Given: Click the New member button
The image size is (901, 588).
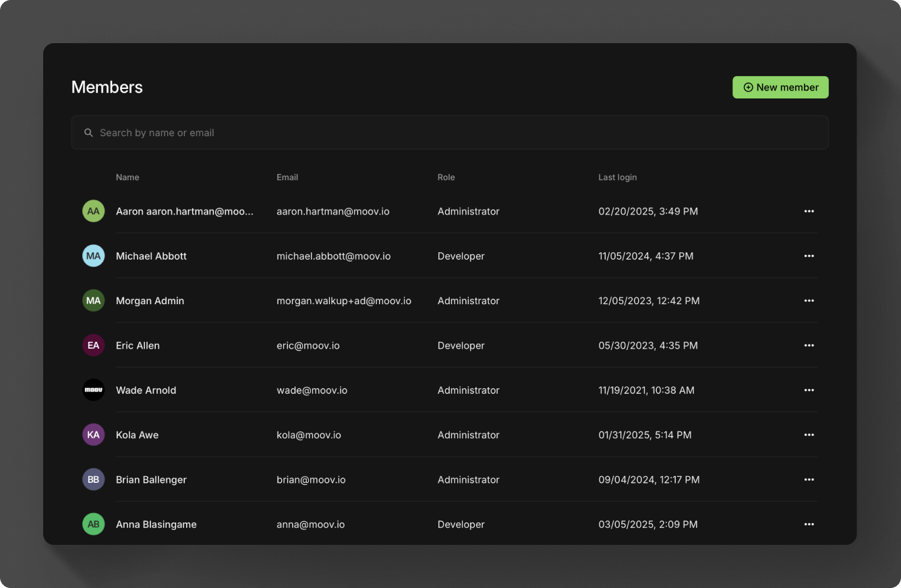Looking at the screenshot, I should point(780,87).
